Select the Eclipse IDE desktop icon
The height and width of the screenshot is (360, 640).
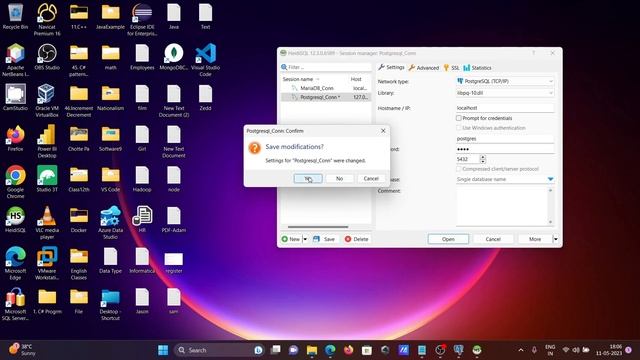[142, 19]
